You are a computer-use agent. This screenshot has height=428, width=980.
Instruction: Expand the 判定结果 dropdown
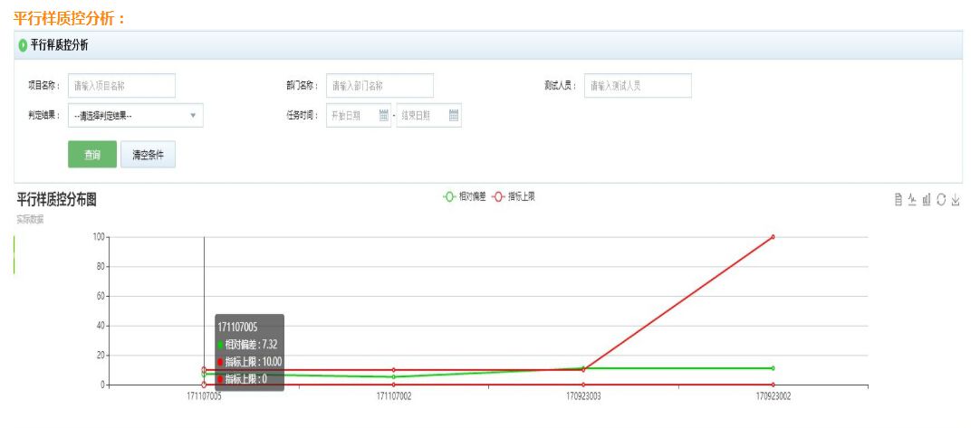(x=135, y=116)
